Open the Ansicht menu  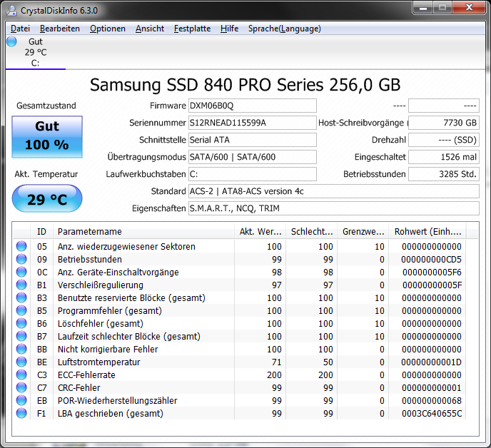click(150, 29)
